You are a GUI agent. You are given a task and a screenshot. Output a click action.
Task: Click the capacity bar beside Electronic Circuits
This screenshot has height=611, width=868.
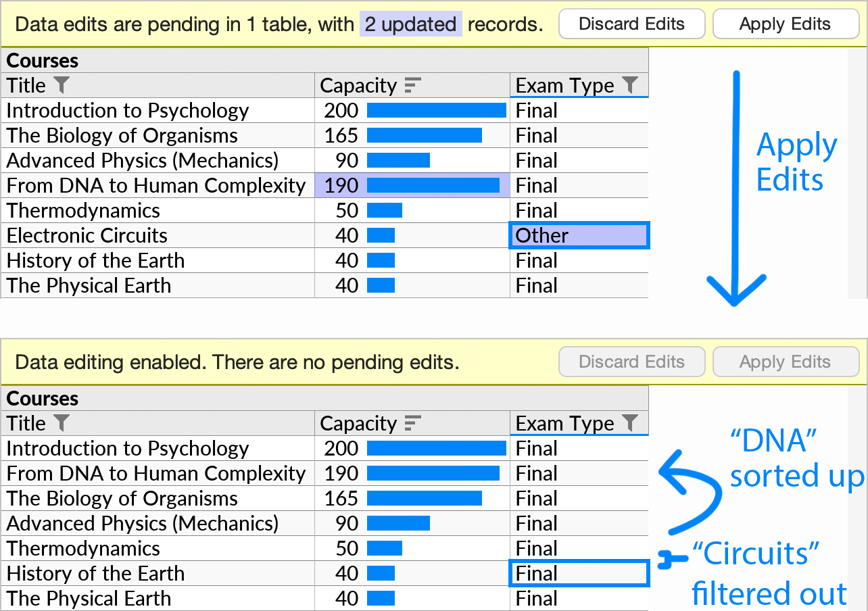pos(381,235)
